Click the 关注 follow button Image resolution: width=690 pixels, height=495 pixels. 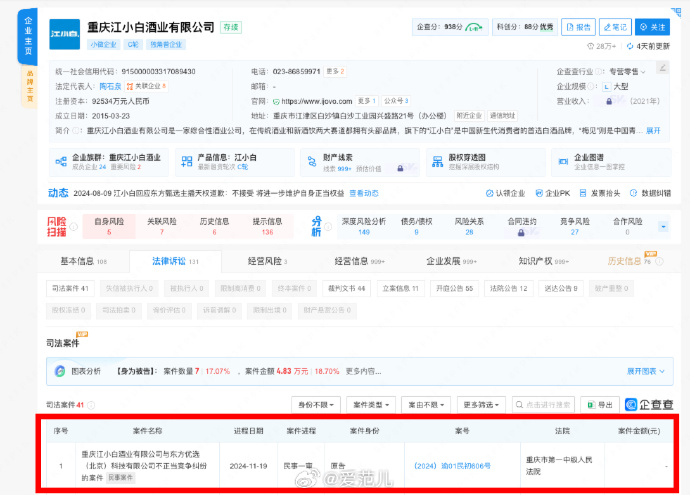[x=653, y=27]
